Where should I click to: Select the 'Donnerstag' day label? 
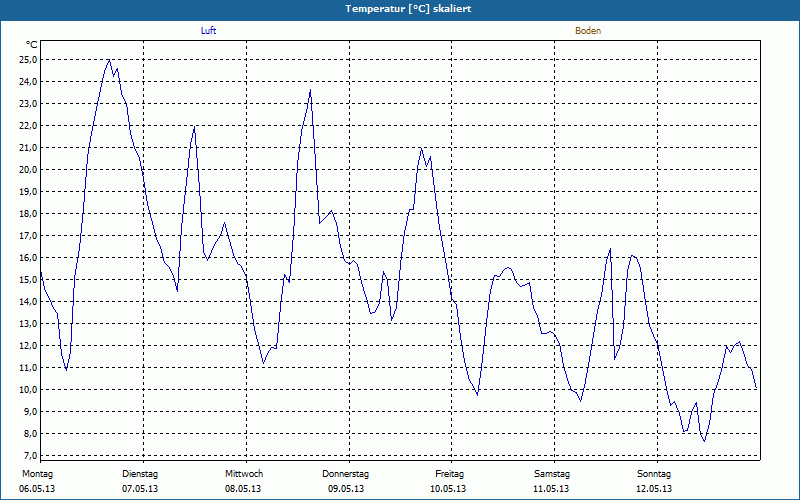pyautogui.click(x=345, y=474)
